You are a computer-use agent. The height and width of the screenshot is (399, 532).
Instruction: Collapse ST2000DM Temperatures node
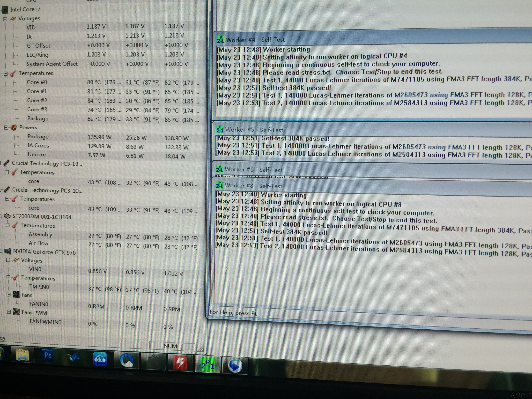(x=8, y=225)
